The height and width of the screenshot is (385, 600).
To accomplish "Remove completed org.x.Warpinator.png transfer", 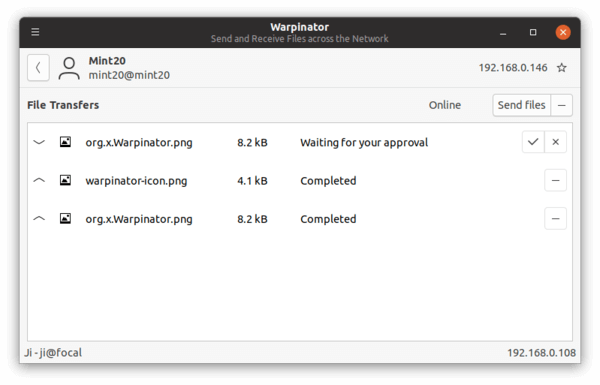I will (x=556, y=219).
